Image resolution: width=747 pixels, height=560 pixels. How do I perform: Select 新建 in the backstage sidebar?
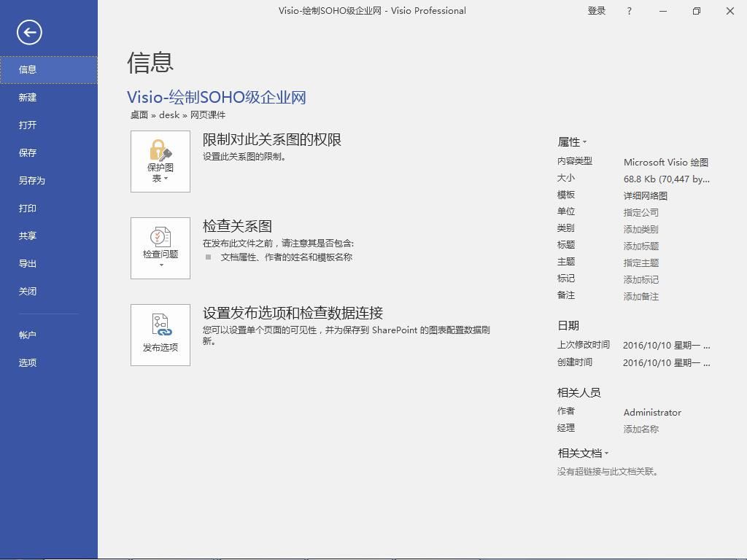pos(49,98)
